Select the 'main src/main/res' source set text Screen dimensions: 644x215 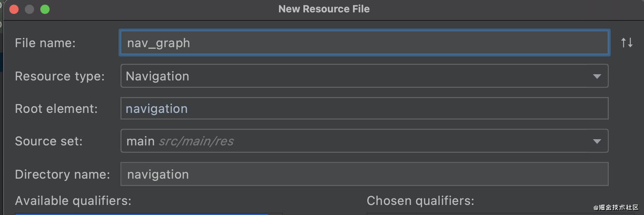pyautogui.click(x=180, y=141)
